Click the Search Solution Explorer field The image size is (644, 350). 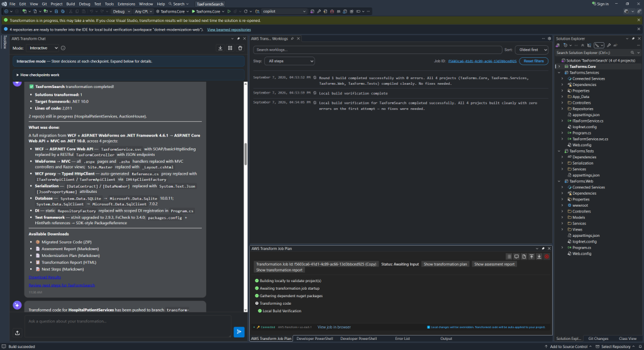[592, 53]
